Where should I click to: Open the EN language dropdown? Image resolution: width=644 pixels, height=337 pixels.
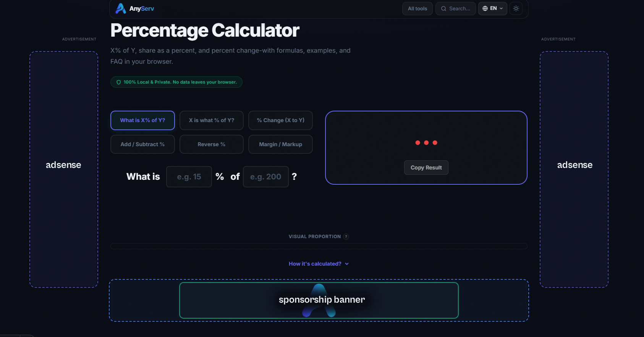click(x=493, y=8)
